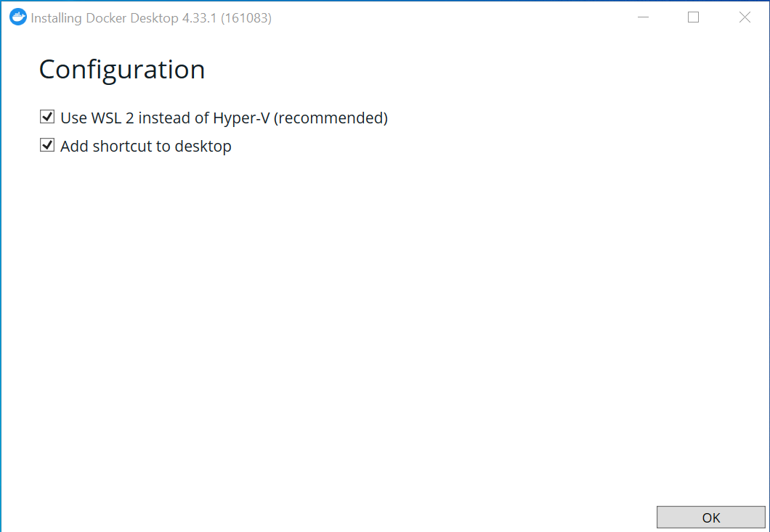
Task: Click the 'Add shortcut to desktop' label text
Action: (145, 146)
